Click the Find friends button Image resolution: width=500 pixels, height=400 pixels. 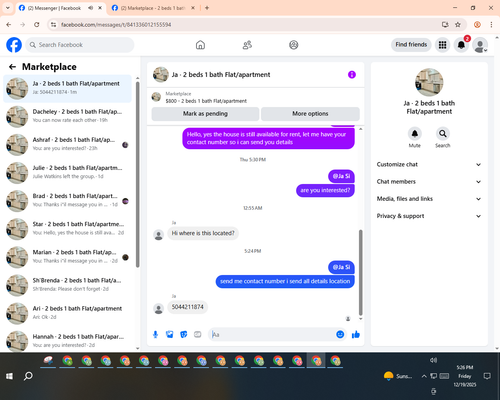411,45
